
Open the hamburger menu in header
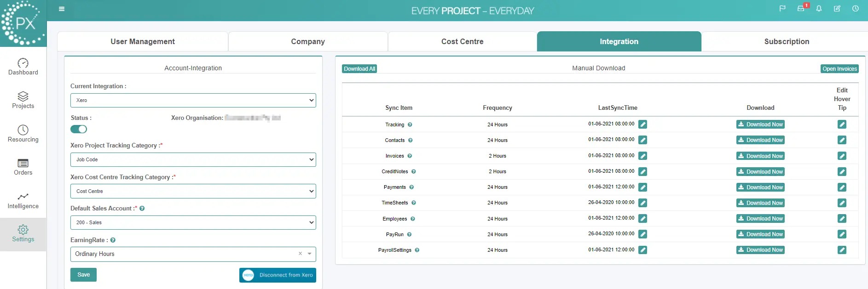pos(62,9)
